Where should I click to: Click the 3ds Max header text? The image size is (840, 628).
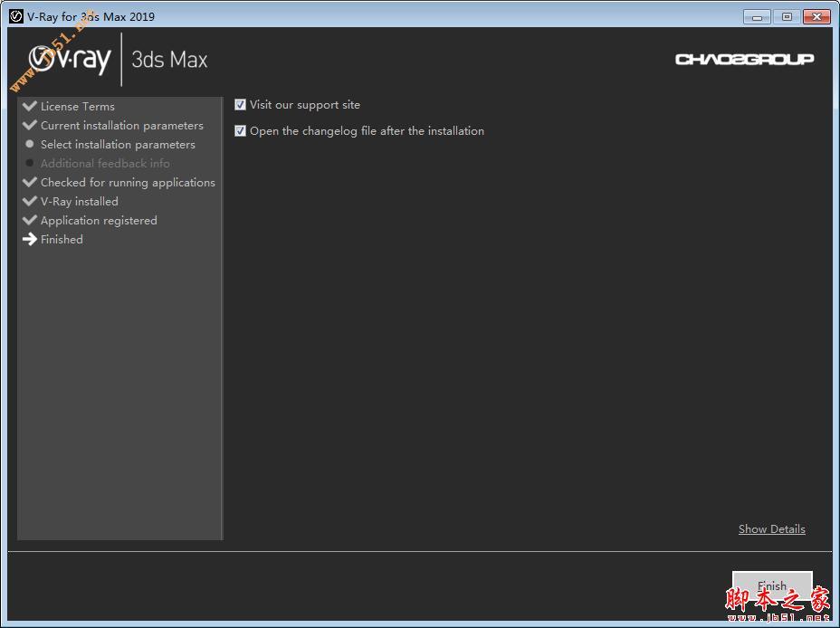coord(169,60)
